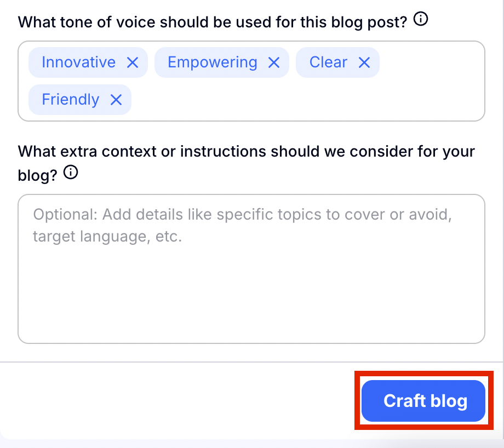
Task: Click the 'Optional: Add details' placeholder text
Action: [x=241, y=214]
